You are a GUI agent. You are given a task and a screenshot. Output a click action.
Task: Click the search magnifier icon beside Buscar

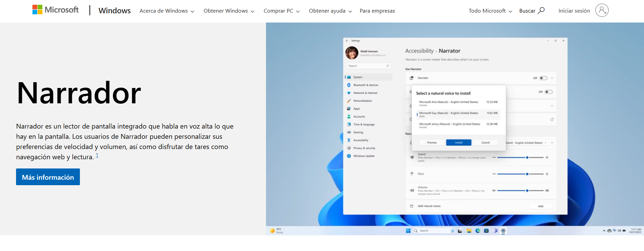click(541, 11)
